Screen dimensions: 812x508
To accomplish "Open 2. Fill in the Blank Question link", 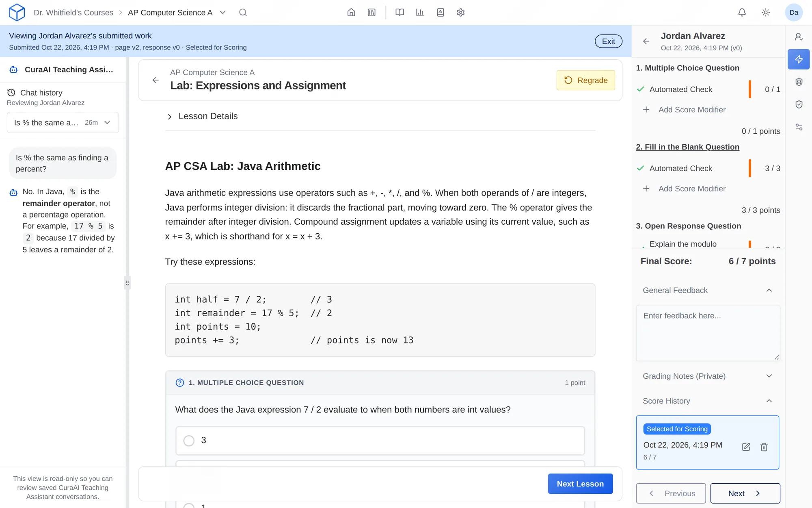I will [687, 147].
